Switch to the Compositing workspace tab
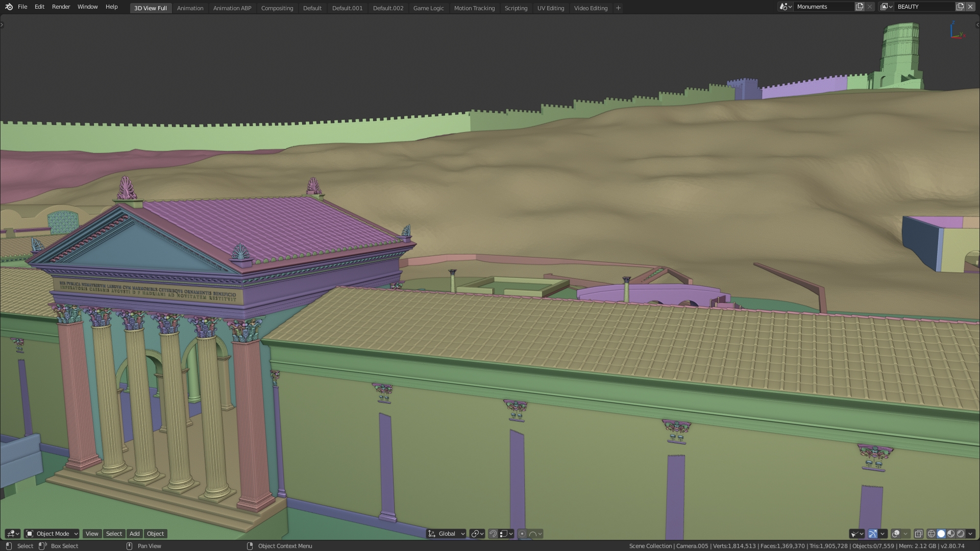The image size is (980, 551). click(x=277, y=8)
